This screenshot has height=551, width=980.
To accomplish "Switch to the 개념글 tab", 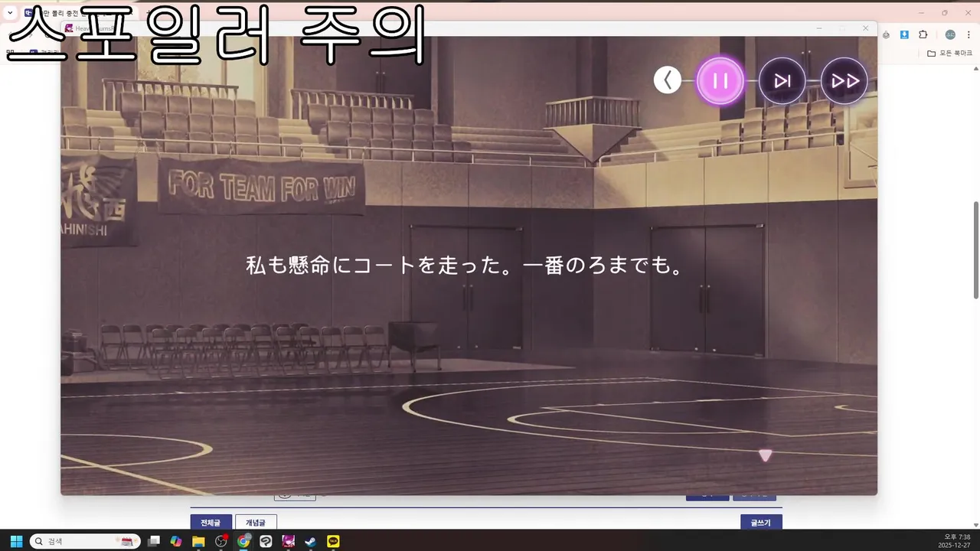I will [x=256, y=522].
